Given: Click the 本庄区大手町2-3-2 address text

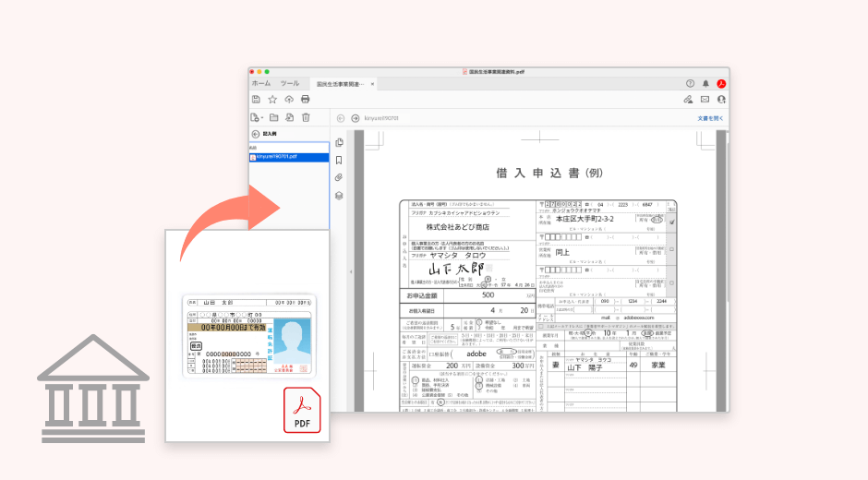Looking at the screenshot, I should (x=585, y=220).
